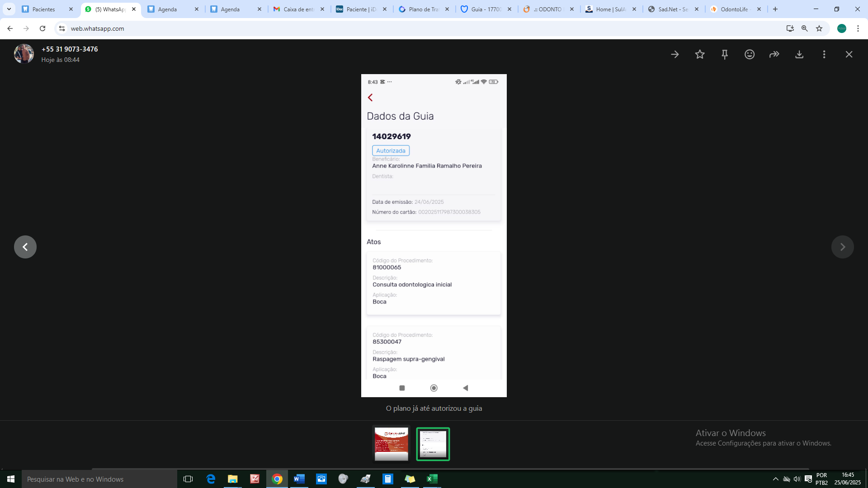
Task: Forward the image to another chat
Action: point(774,55)
